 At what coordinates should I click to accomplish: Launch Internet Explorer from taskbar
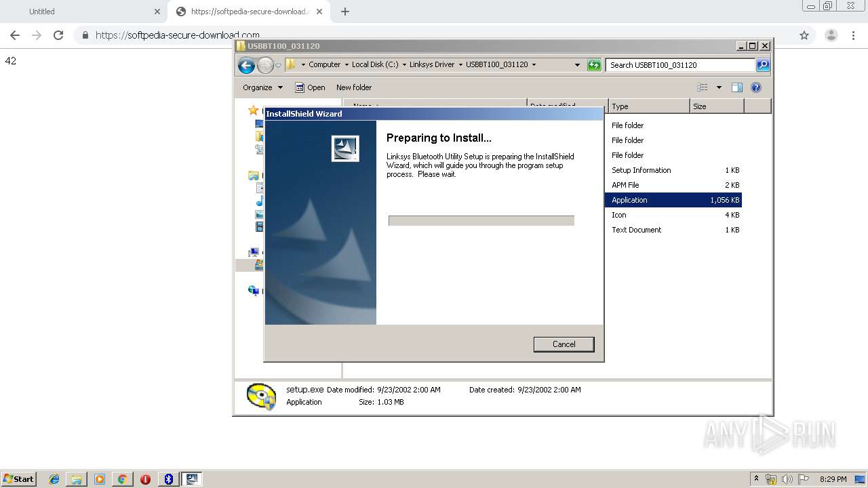(x=54, y=479)
